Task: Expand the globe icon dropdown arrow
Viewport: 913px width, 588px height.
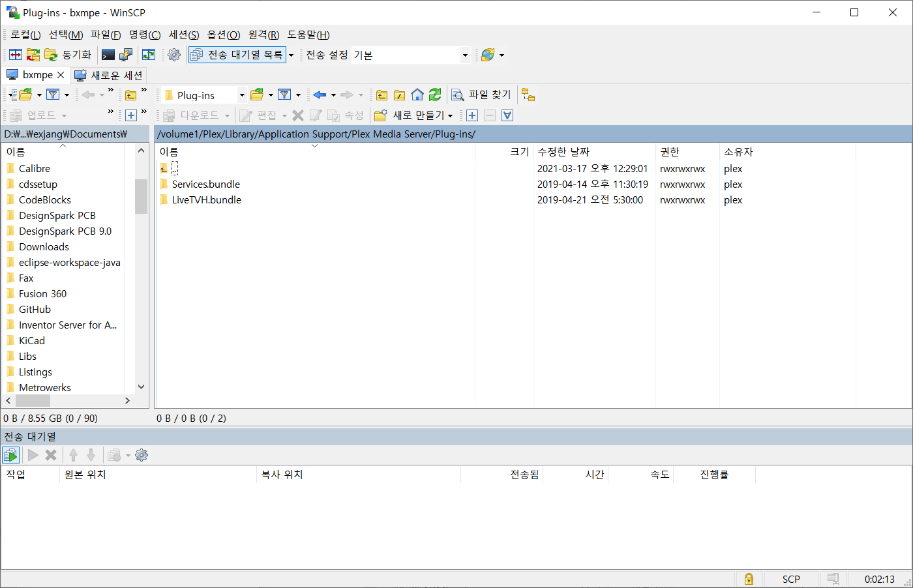Action: pyautogui.click(x=501, y=55)
